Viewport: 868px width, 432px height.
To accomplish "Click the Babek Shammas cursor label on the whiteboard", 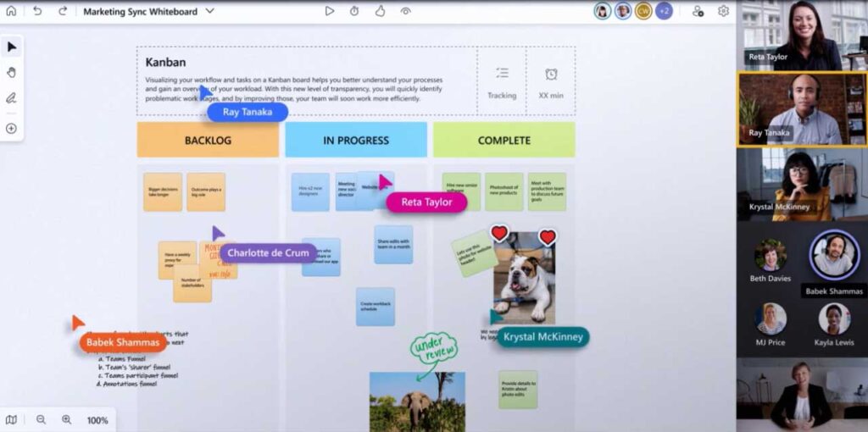I will [x=122, y=343].
